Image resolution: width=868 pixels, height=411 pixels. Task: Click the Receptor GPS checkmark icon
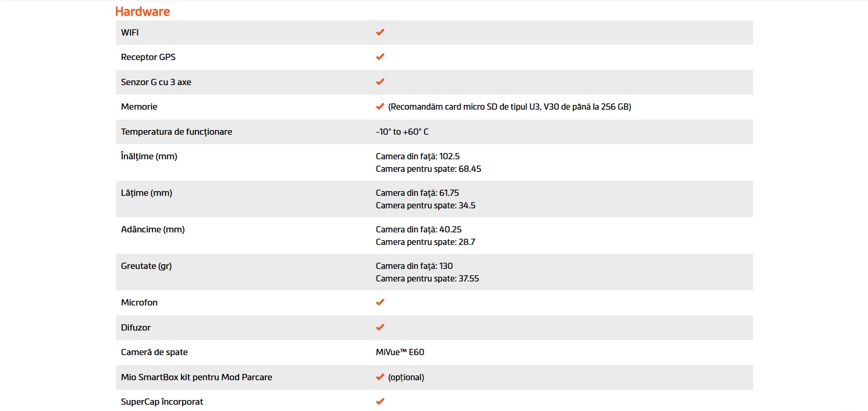tap(380, 57)
